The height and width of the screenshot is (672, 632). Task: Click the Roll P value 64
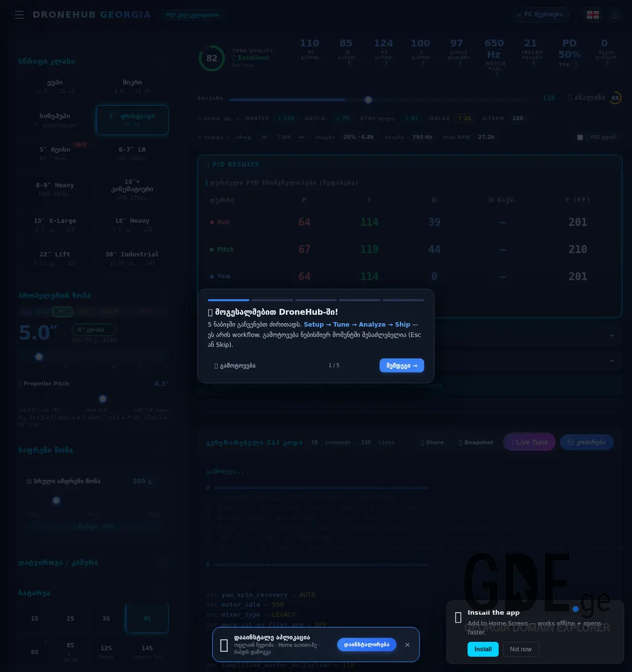click(x=305, y=222)
